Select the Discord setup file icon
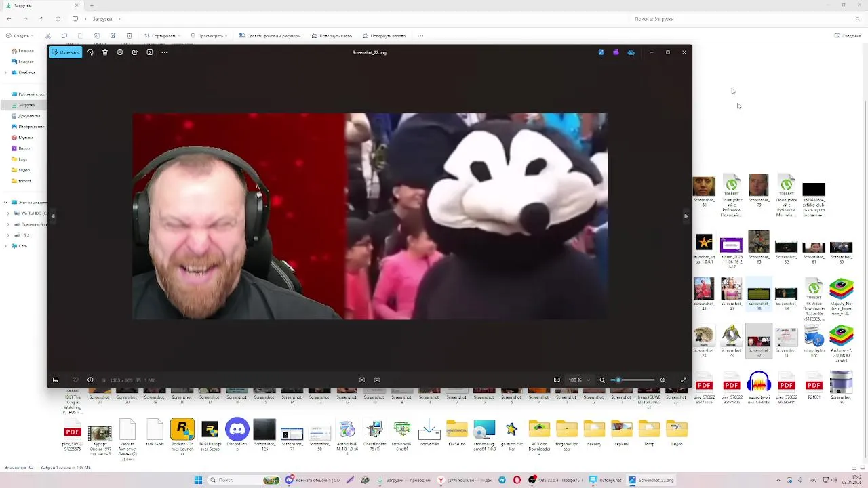The height and width of the screenshot is (488, 868). [237, 434]
